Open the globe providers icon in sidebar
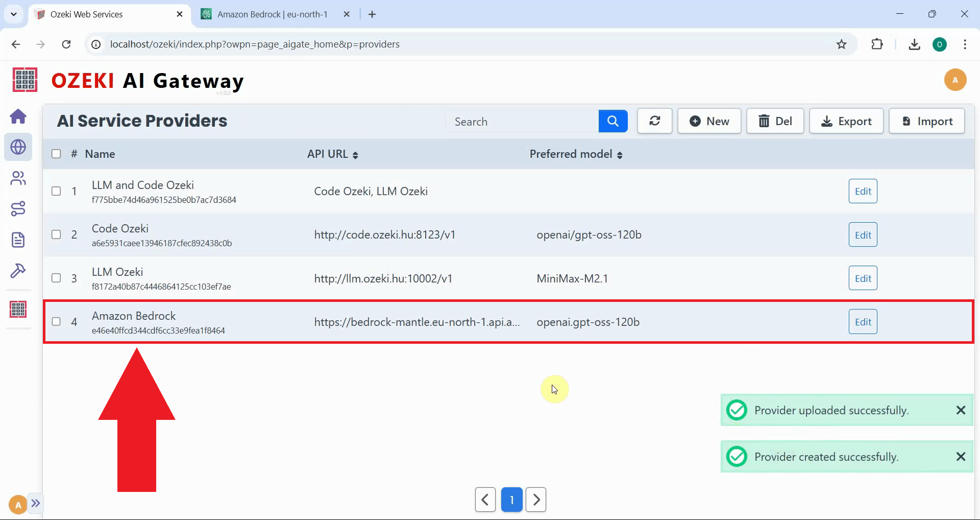Image resolution: width=980 pixels, height=520 pixels. click(x=18, y=147)
